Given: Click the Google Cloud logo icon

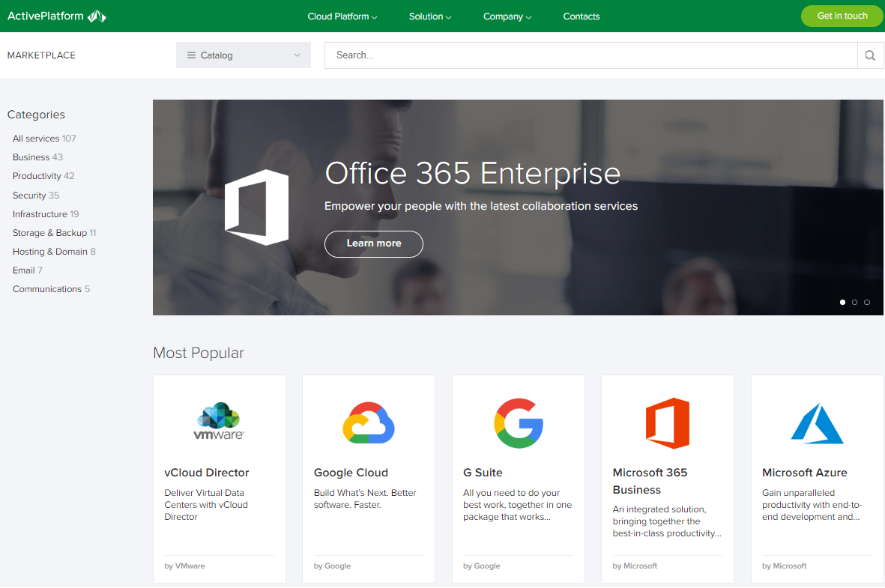Looking at the screenshot, I should (369, 422).
